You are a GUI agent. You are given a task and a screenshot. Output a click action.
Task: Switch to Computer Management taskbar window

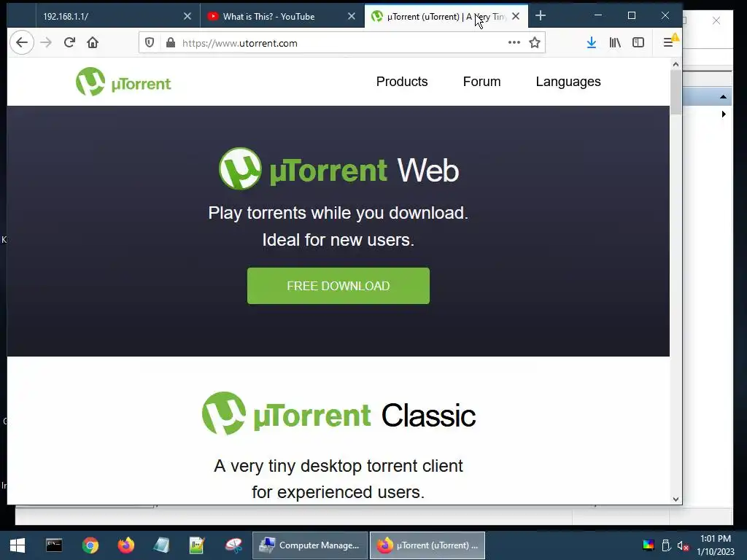(x=309, y=545)
